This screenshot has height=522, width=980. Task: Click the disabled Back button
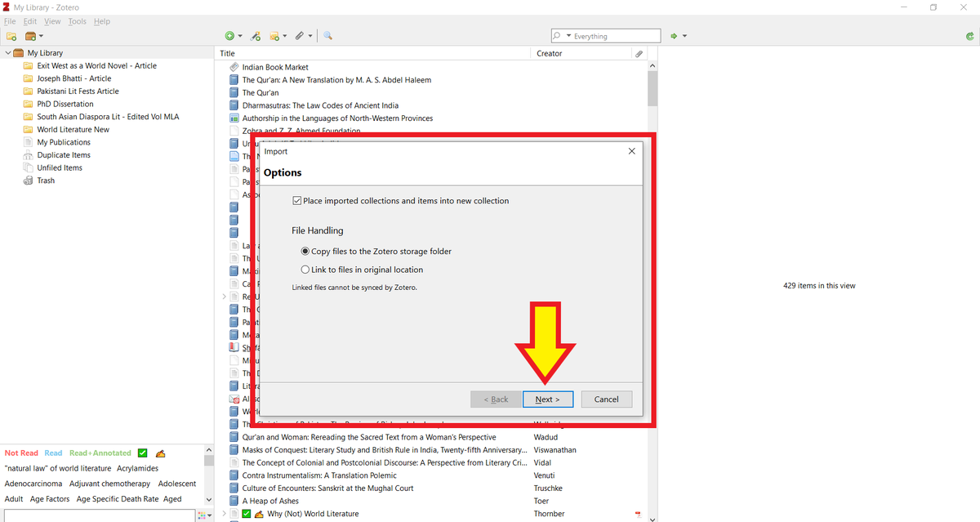[x=496, y=399]
